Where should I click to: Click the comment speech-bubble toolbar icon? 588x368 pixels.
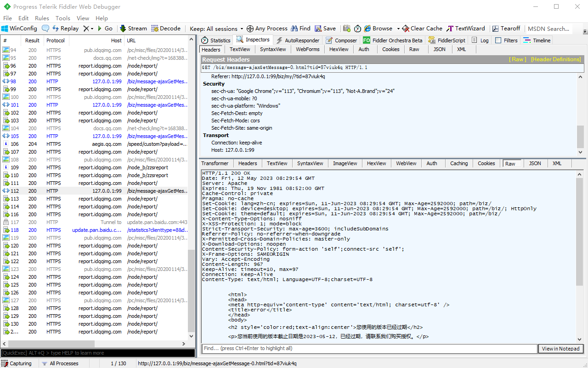(x=45, y=29)
